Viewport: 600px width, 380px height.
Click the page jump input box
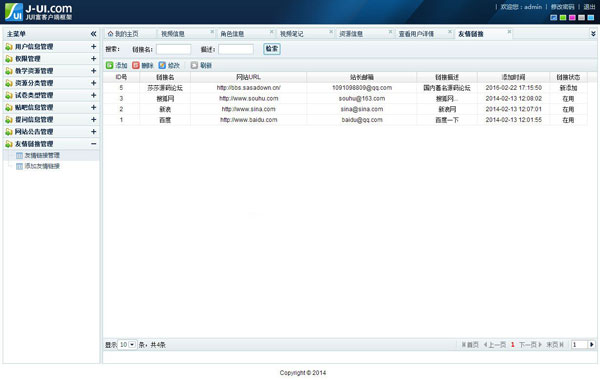tap(579, 345)
